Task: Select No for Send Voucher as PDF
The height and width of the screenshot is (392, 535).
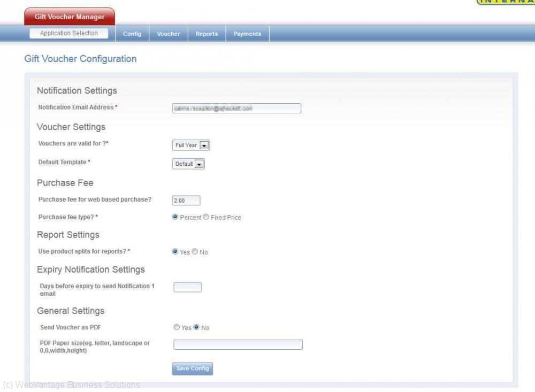Action: click(x=196, y=327)
